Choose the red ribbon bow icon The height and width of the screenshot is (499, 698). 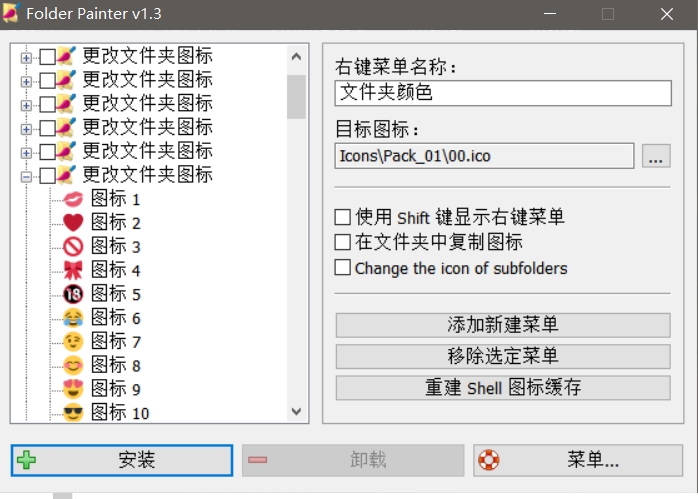coord(73,270)
